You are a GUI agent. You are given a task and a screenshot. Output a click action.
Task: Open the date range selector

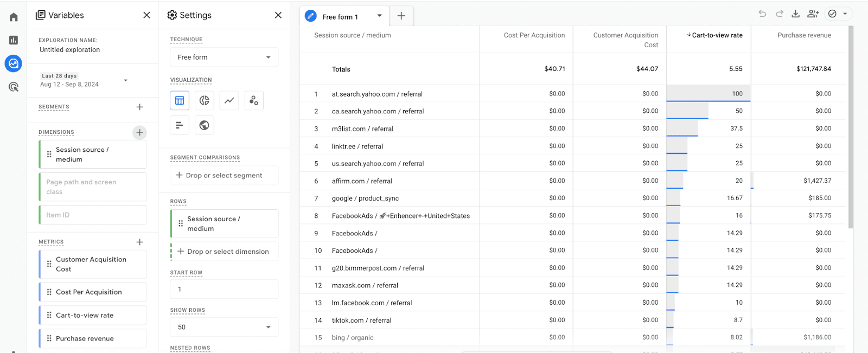tap(84, 80)
